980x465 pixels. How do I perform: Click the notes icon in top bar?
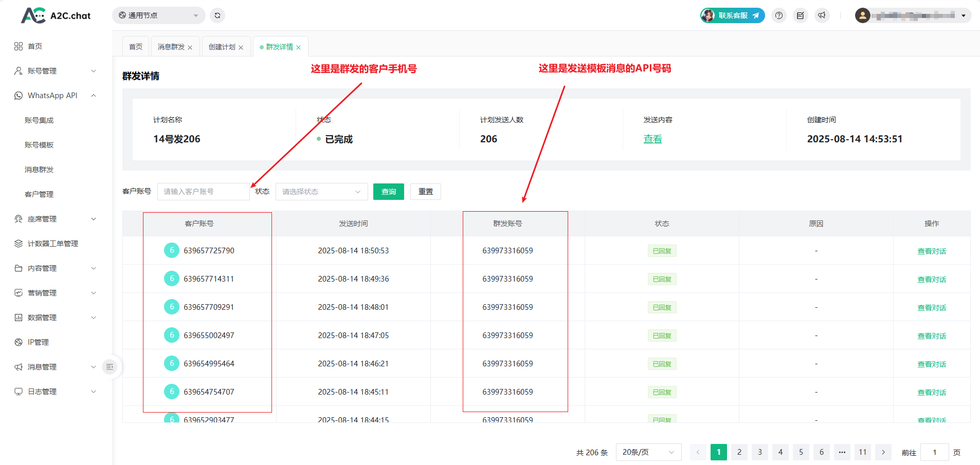point(801,15)
